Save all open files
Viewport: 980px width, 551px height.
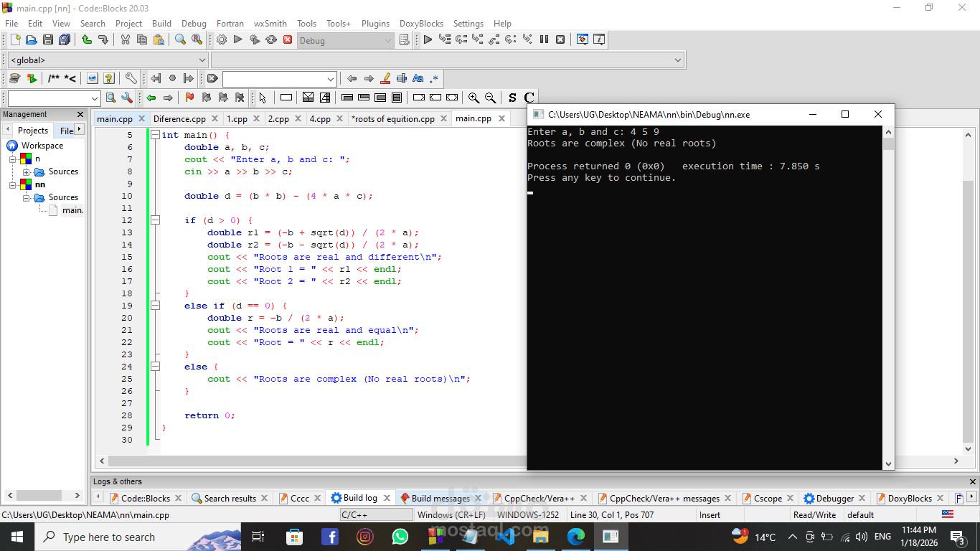coord(64,39)
